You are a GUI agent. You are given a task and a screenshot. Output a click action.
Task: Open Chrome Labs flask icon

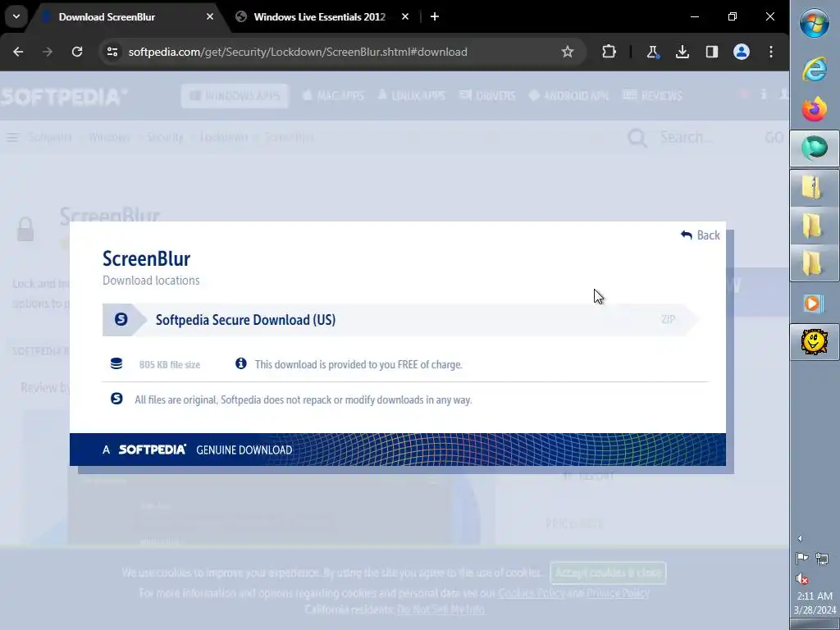click(652, 52)
